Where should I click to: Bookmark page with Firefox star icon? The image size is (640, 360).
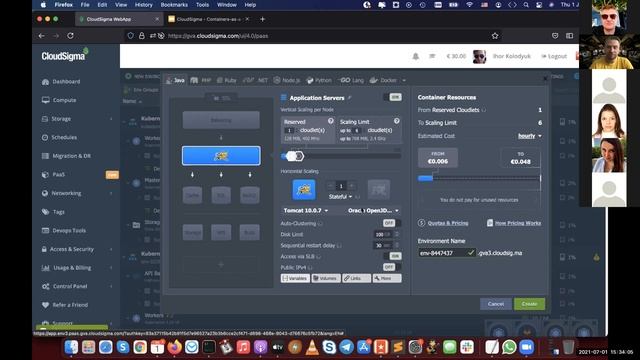point(495,36)
